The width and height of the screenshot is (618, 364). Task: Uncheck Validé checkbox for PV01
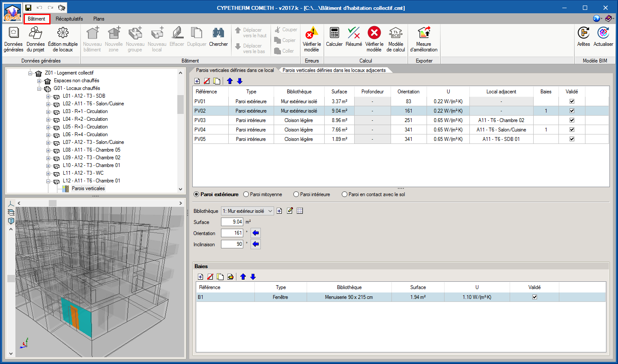click(x=572, y=101)
